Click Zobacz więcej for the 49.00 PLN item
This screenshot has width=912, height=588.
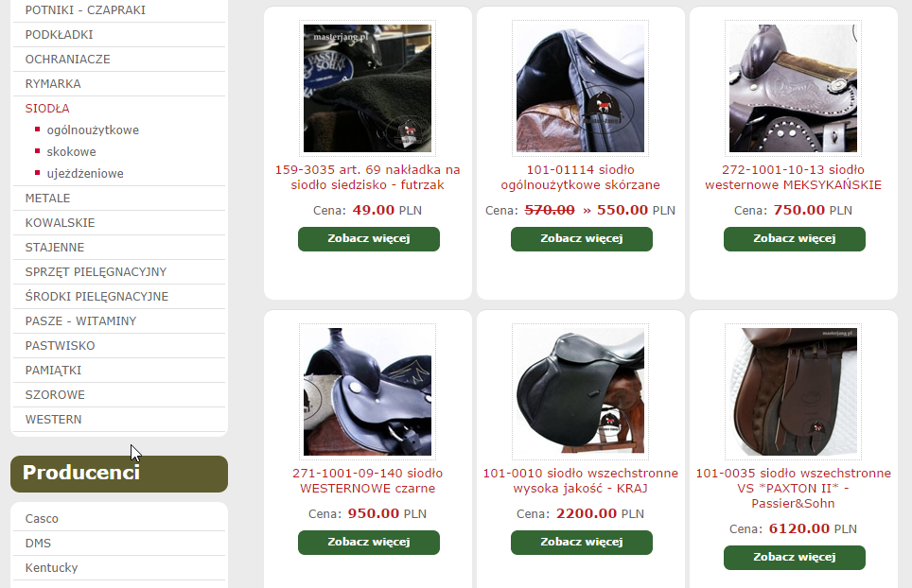click(369, 239)
